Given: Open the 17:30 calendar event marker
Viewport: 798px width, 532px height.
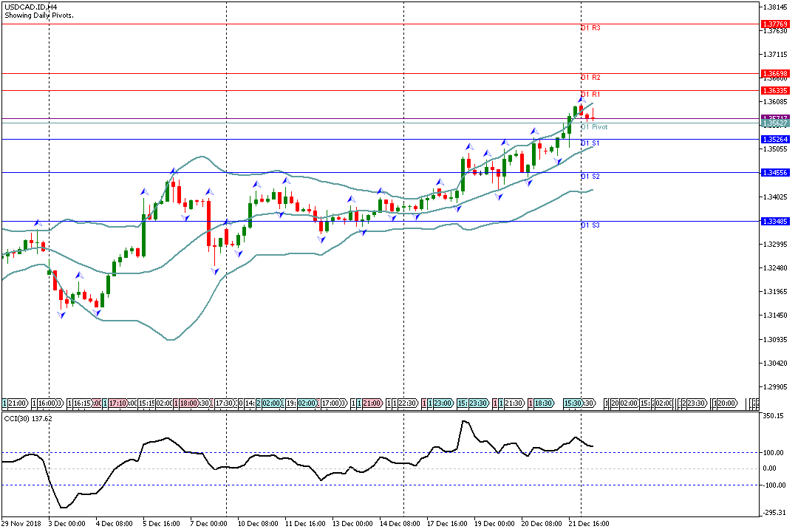Looking at the screenshot, I should (x=224, y=403).
